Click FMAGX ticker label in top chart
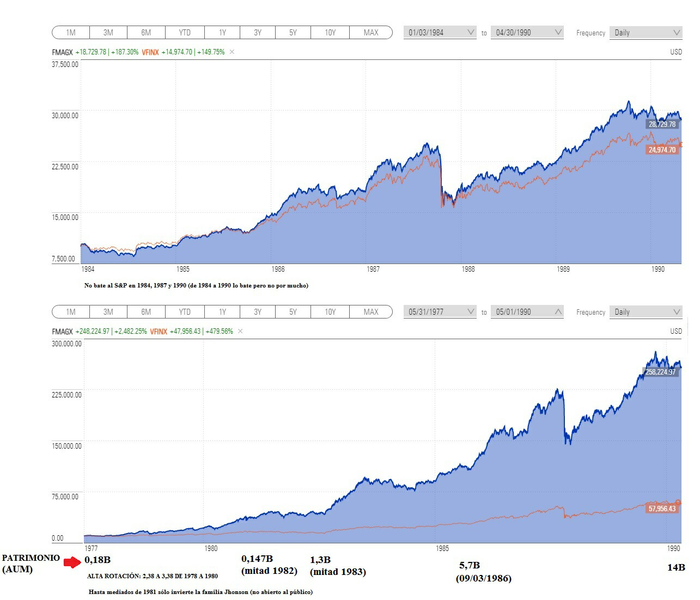 point(62,52)
